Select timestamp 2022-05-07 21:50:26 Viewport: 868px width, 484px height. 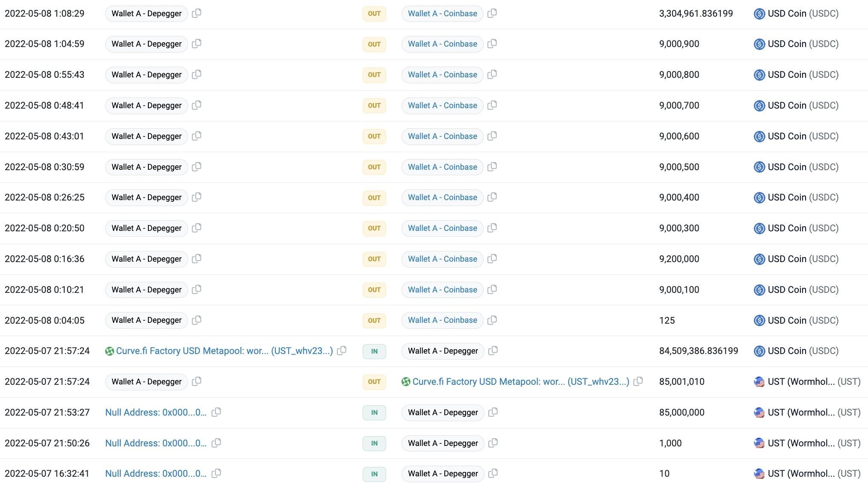click(x=47, y=443)
